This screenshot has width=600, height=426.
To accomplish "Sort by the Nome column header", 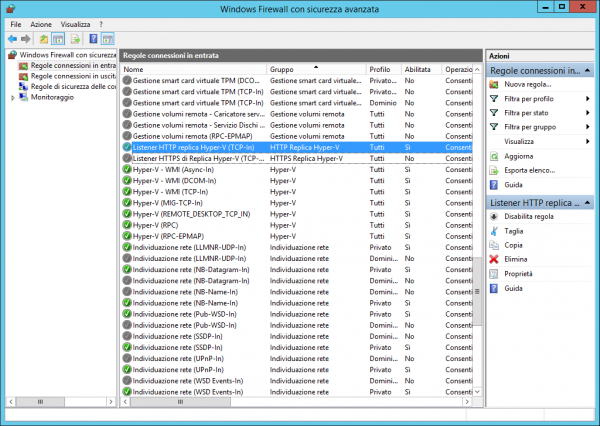I will [194, 69].
